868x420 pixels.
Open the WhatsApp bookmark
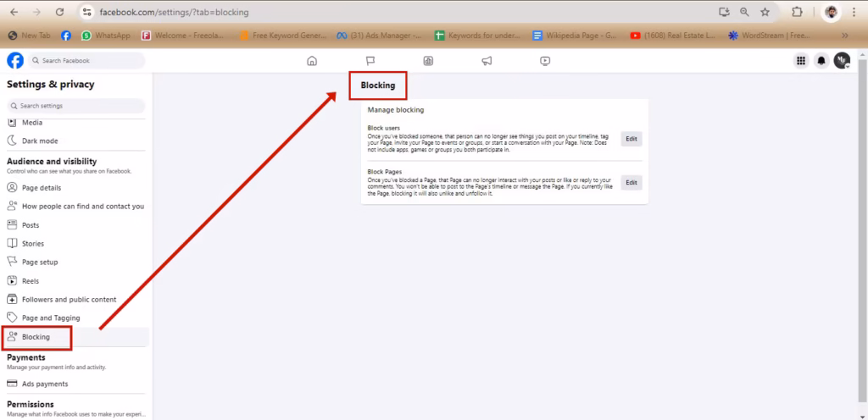coord(106,36)
